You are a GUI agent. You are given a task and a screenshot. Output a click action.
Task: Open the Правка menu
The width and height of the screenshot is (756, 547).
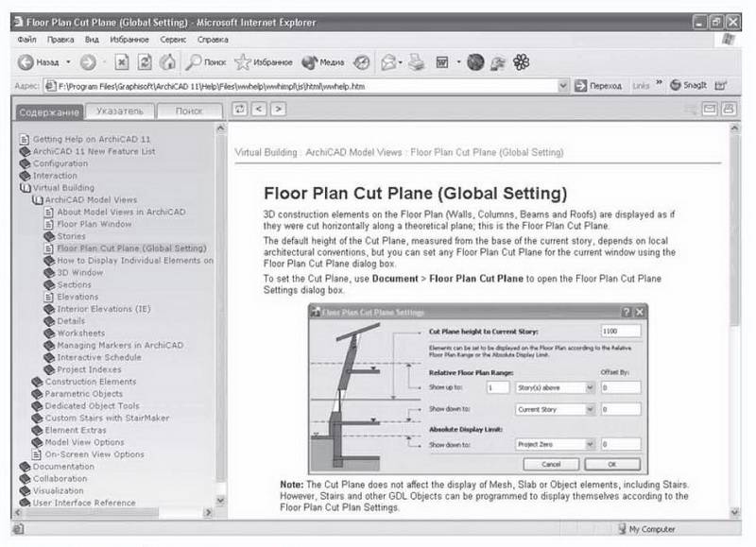click(60, 40)
